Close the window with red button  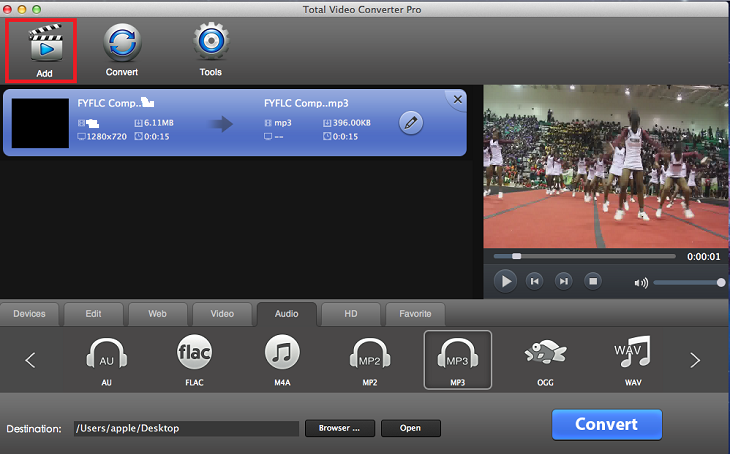pyautogui.click(x=7, y=9)
